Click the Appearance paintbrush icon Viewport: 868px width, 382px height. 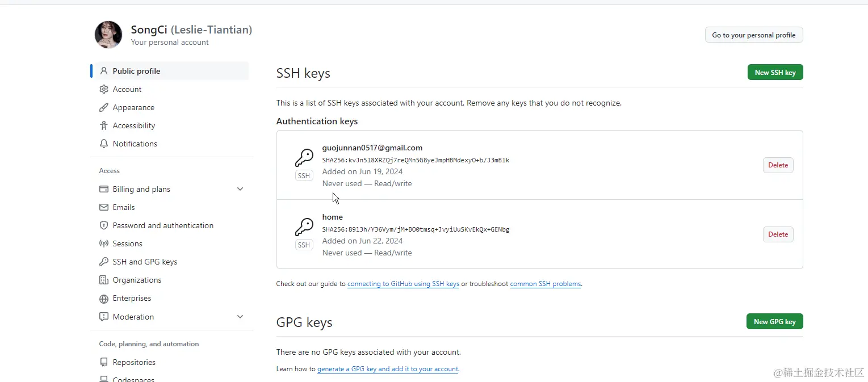pyautogui.click(x=103, y=107)
